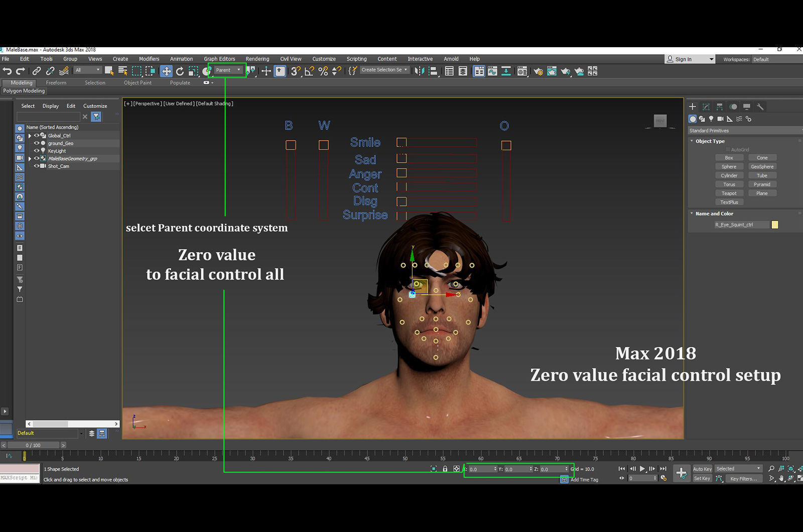Collapse the Object Type rollout
The image size is (803, 532).
coord(710,141)
